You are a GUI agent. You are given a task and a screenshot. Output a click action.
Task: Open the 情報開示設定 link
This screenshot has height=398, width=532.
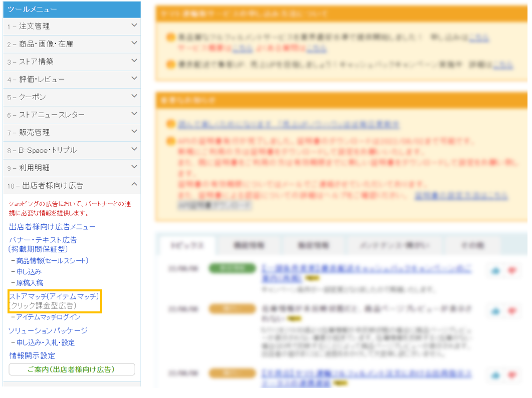(x=32, y=355)
